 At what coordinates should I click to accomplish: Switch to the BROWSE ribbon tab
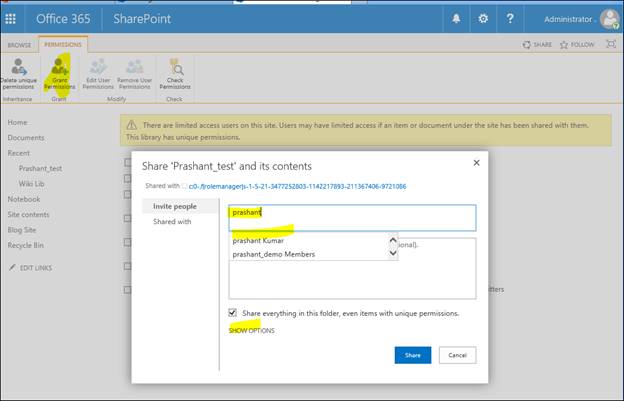click(x=19, y=45)
